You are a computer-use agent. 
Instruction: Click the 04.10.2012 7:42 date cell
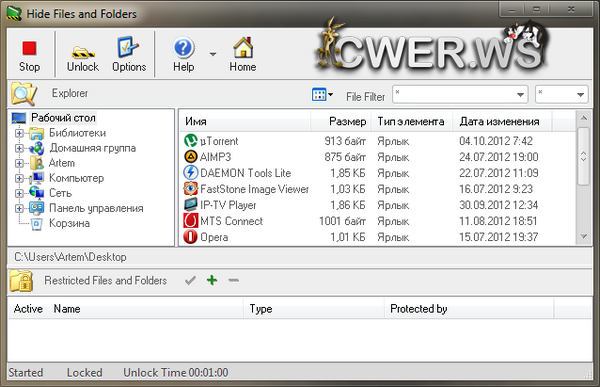pos(496,141)
